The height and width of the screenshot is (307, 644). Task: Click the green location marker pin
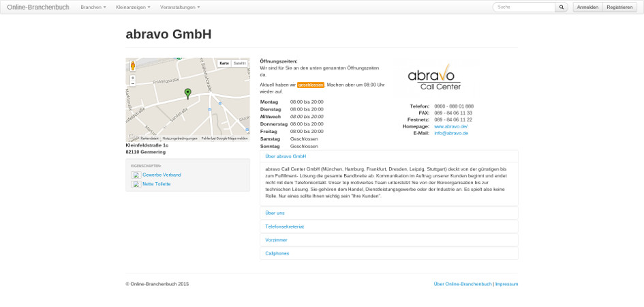click(187, 93)
